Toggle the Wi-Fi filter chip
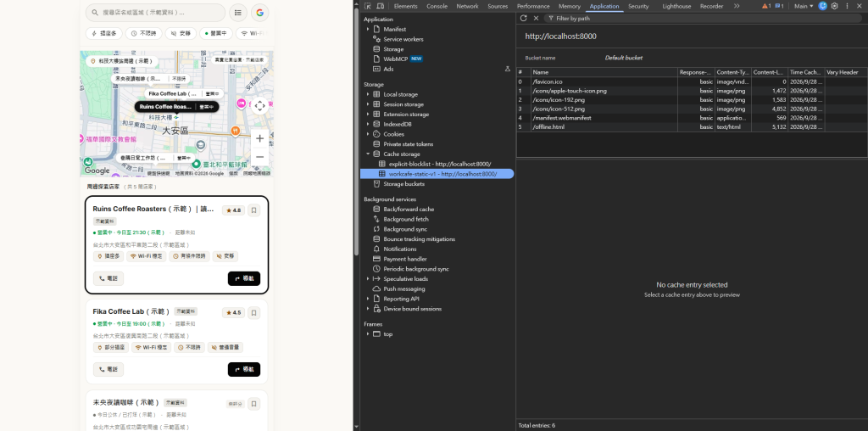Screen dimensions: 868x431 coord(251,33)
